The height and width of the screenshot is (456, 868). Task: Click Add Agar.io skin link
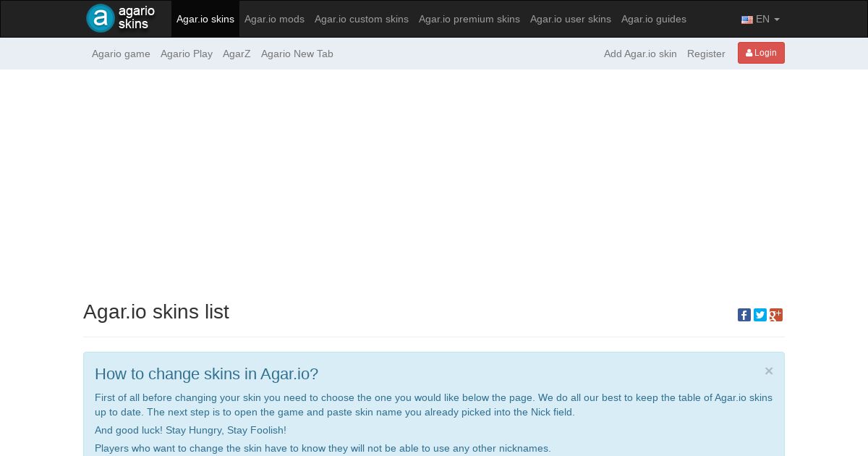tap(640, 54)
